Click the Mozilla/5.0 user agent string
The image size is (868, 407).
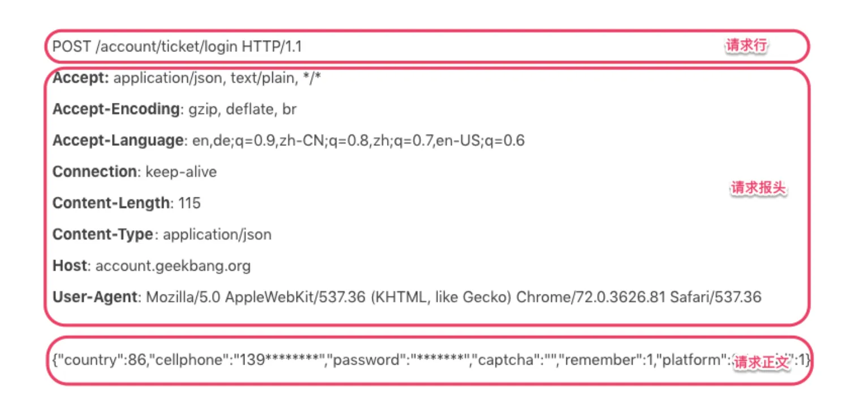pyautogui.click(x=454, y=297)
